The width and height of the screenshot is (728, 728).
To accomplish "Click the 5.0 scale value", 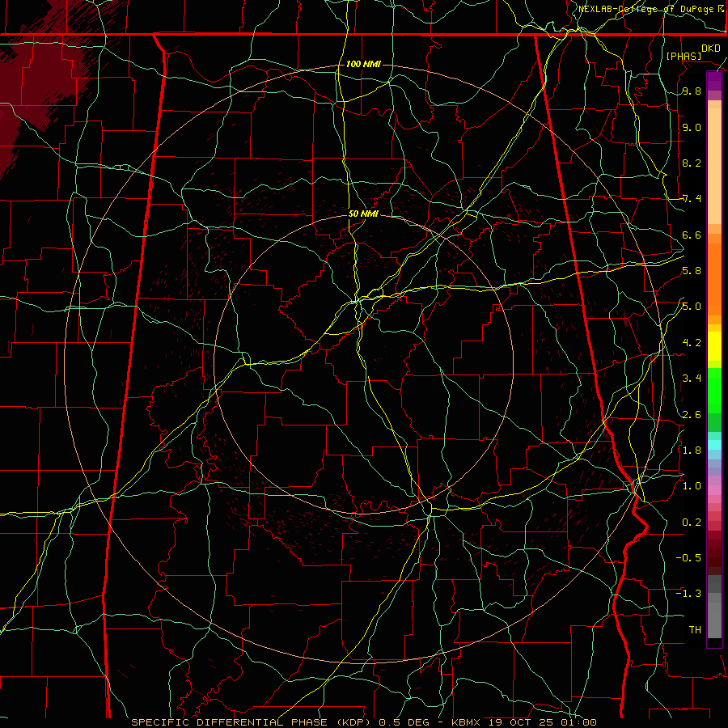I will [692, 307].
